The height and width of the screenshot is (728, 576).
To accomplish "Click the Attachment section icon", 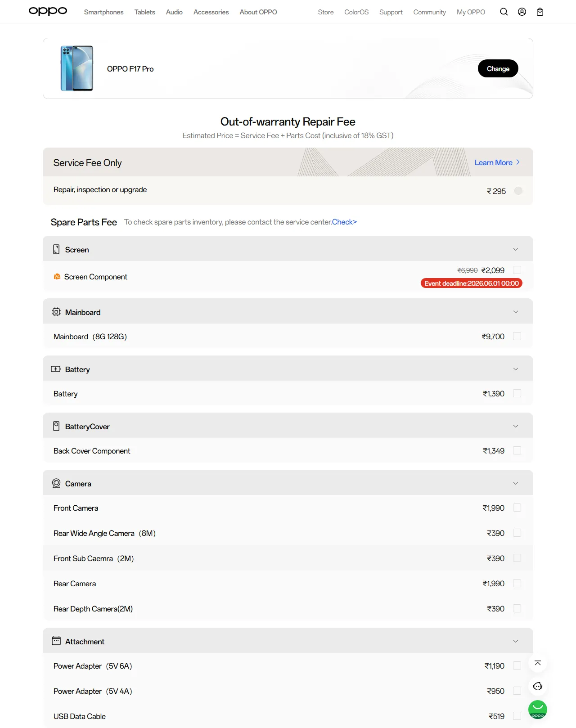I will (x=56, y=641).
